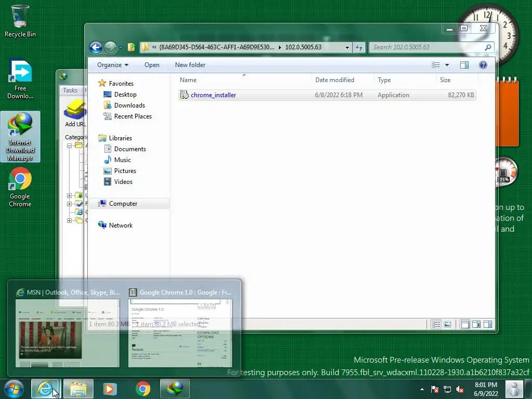
Task: Open the Free Download desktop shortcut
Action: pos(20,79)
